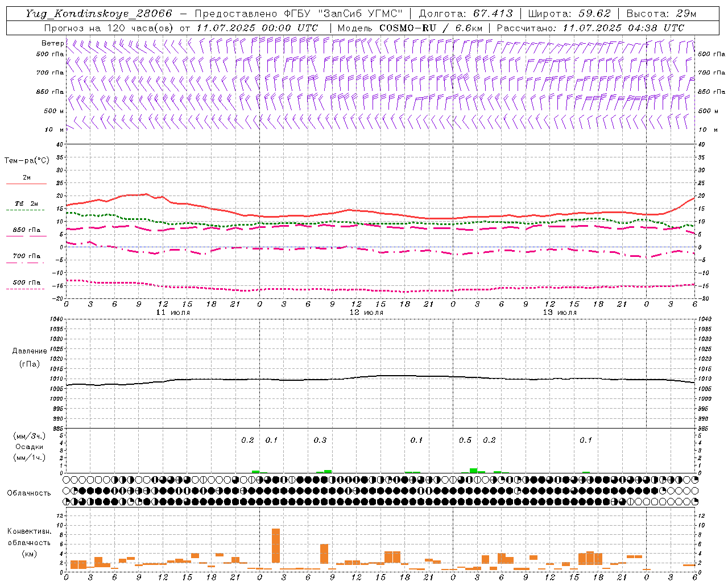Click the "Рассчитано: 11.07.2025 04:38 UTC" text
Image resolution: width=728 pixels, height=582 pixels.
590,28
